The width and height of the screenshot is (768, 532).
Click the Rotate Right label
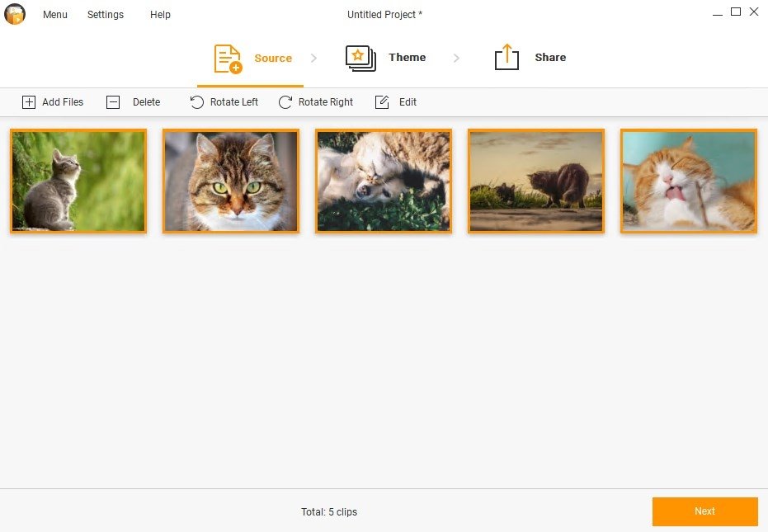pos(326,102)
